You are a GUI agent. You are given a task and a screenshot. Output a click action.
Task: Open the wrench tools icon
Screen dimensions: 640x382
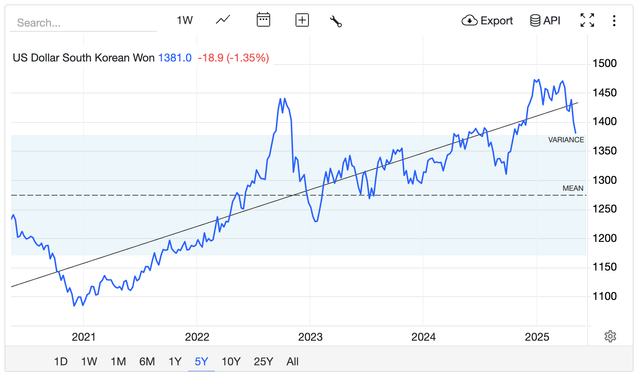pyautogui.click(x=336, y=21)
